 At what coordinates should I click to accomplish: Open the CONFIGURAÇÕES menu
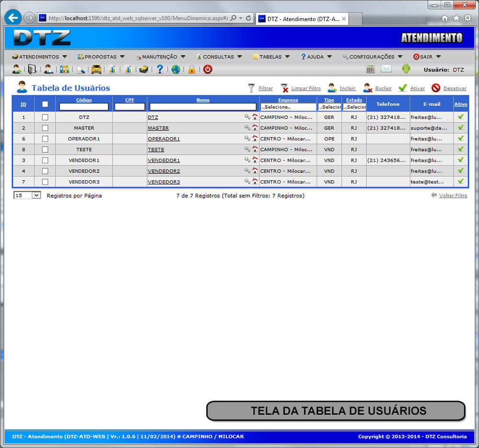[x=373, y=57]
